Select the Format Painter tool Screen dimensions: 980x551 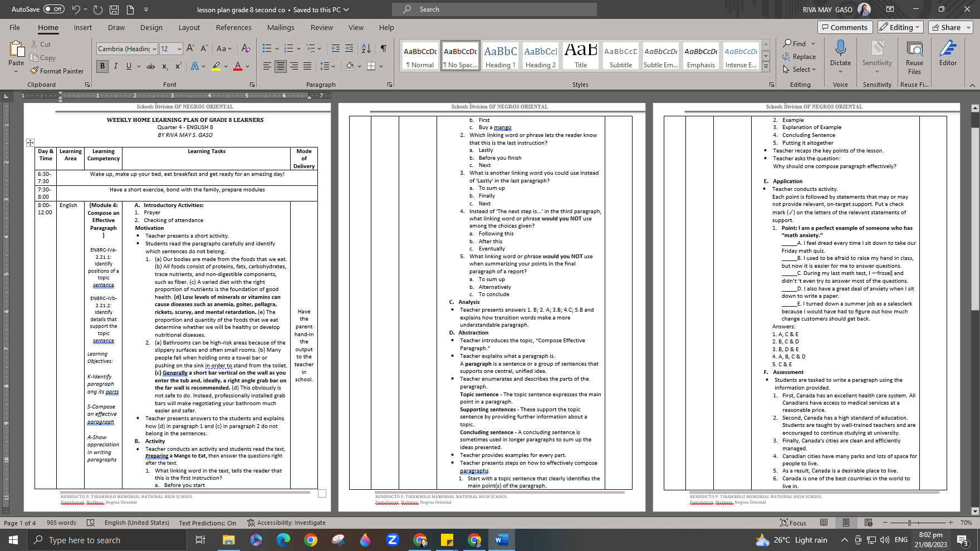[57, 71]
